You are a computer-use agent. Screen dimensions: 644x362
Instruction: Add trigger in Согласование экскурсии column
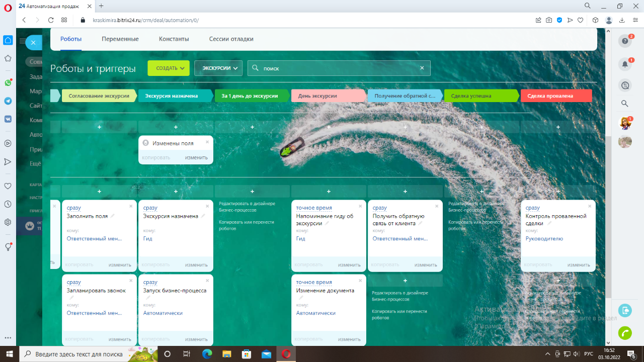coord(99,127)
